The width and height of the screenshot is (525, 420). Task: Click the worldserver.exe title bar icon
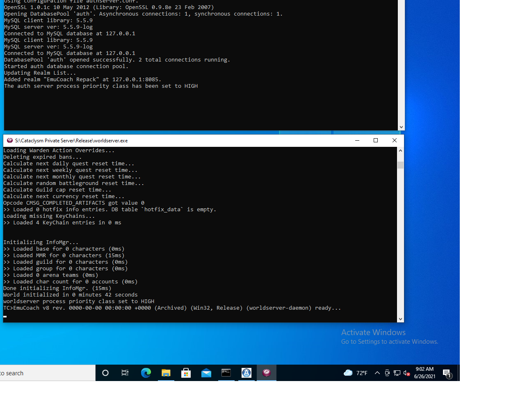coord(10,140)
